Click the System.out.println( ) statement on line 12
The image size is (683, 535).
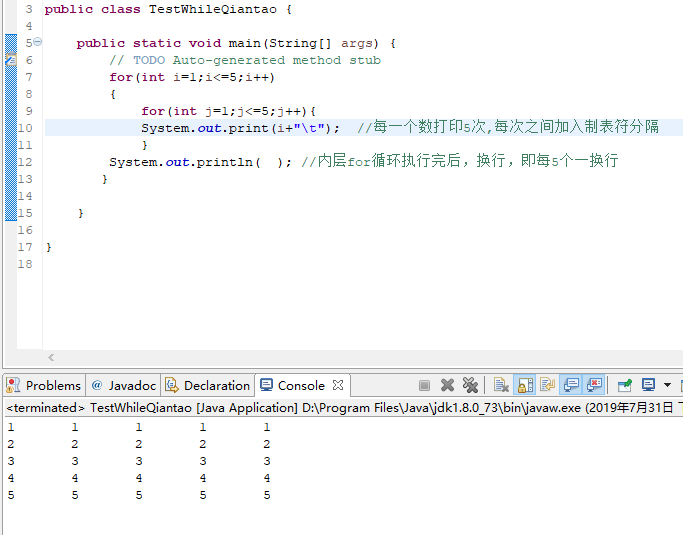tap(200, 162)
